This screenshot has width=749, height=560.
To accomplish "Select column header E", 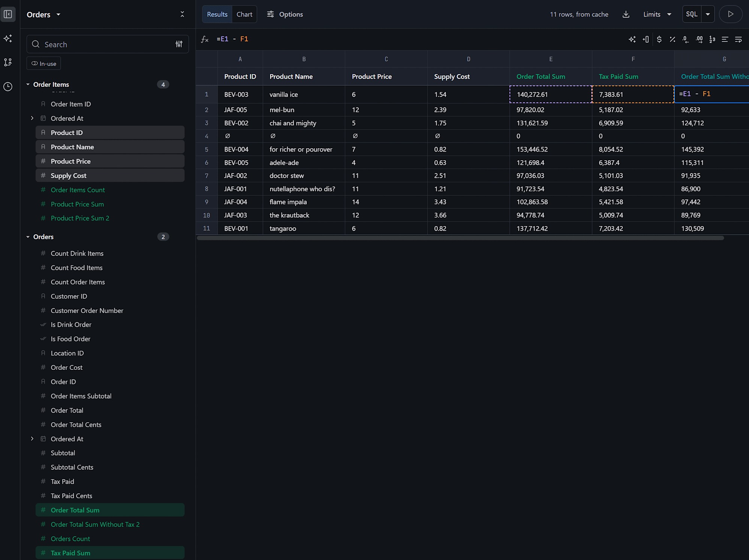I will [x=551, y=59].
